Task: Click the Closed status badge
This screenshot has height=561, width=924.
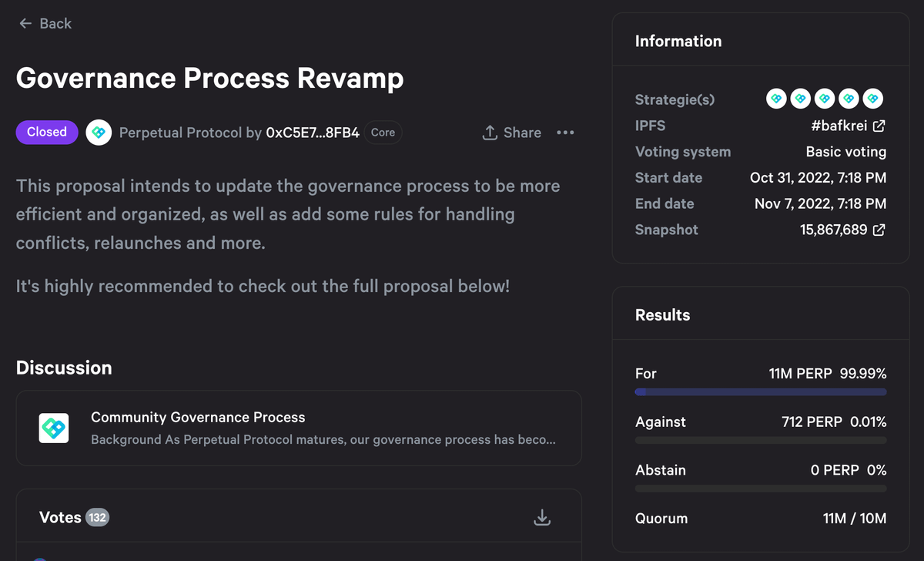Action: (x=47, y=132)
